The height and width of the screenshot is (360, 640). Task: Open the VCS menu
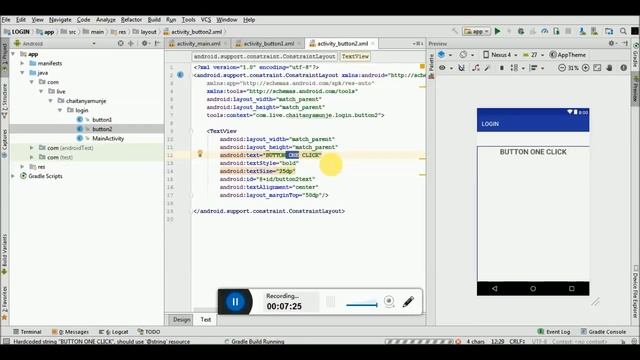tap(206, 20)
